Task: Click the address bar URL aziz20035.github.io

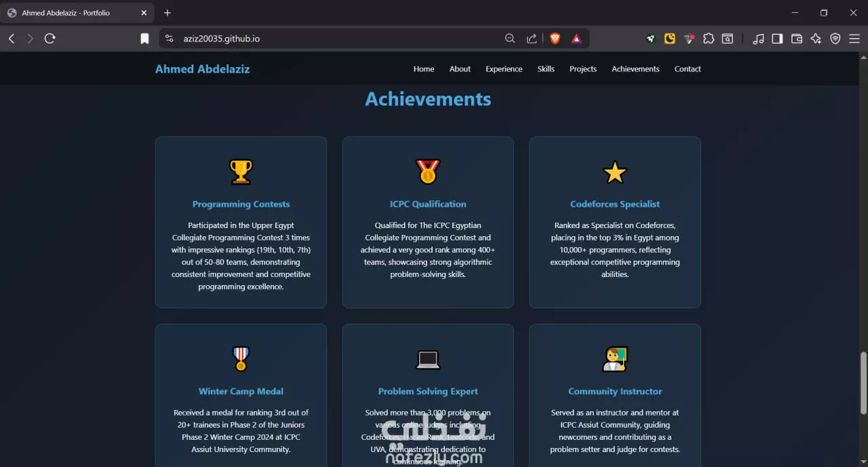Action: 222,39
